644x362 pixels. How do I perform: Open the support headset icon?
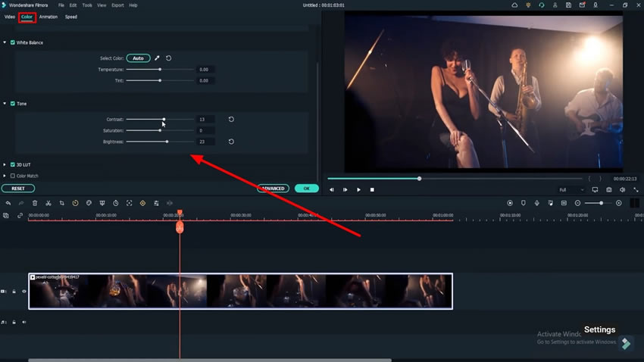tap(541, 5)
